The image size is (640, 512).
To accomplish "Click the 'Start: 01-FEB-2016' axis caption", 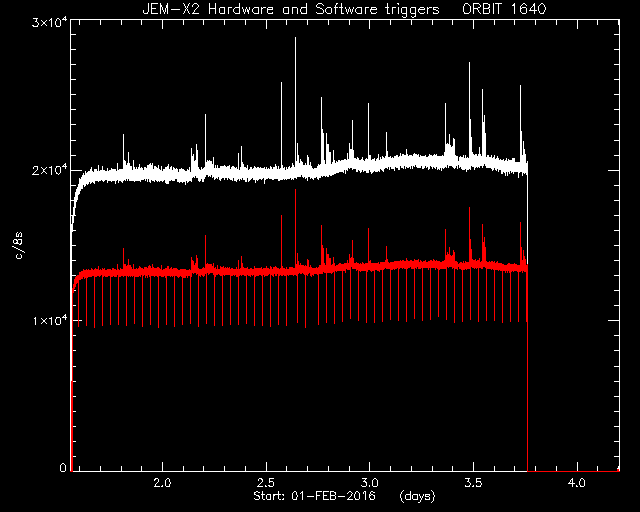I will (314, 496).
